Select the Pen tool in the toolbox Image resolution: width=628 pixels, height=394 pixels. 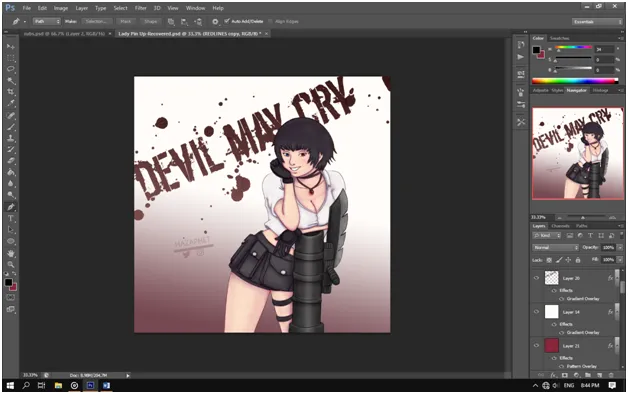(11, 207)
